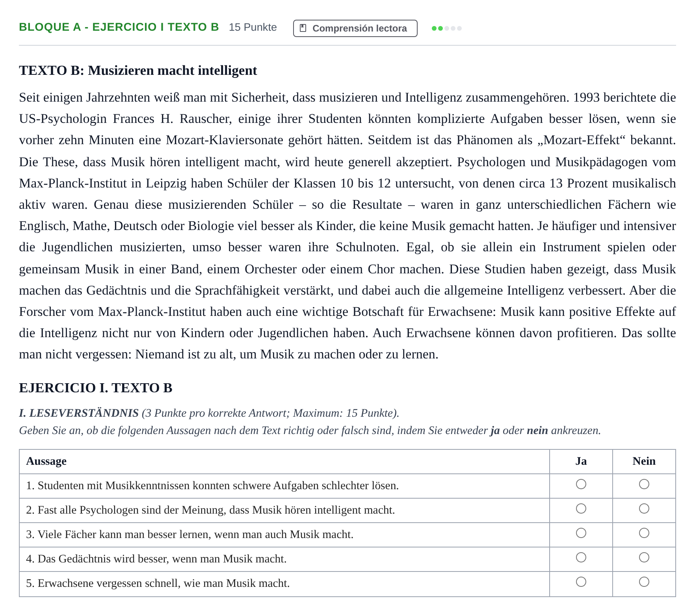This screenshot has width=695, height=616.
Task: Select Nein for statement 1 about Studenten
Action: tap(644, 484)
